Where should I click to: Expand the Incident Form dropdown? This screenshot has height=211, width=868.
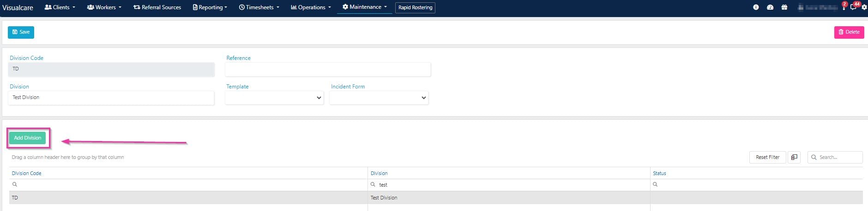click(379, 98)
